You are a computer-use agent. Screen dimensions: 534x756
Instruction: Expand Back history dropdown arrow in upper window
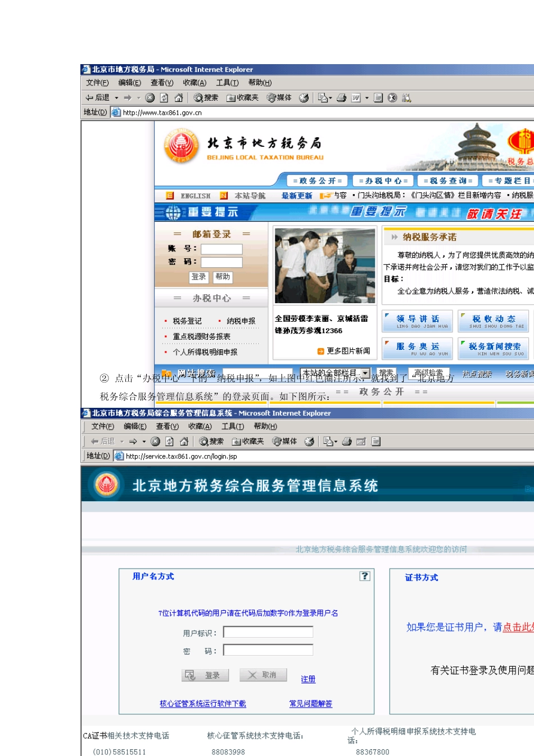(116, 98)
